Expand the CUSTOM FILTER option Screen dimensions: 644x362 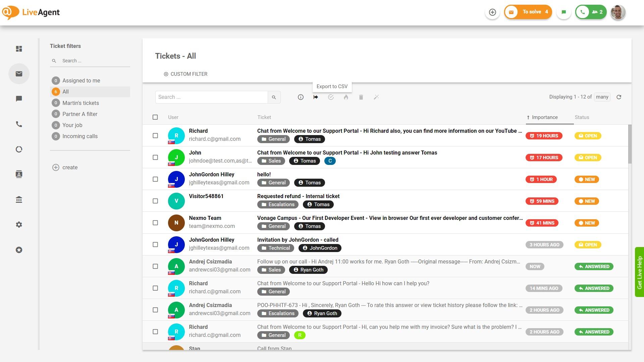click(x=185, y=74)
